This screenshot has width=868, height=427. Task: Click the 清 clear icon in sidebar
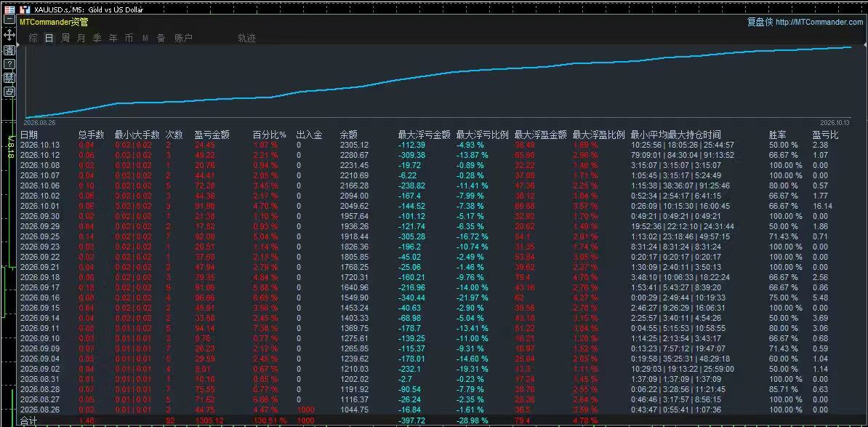point(9,50)
